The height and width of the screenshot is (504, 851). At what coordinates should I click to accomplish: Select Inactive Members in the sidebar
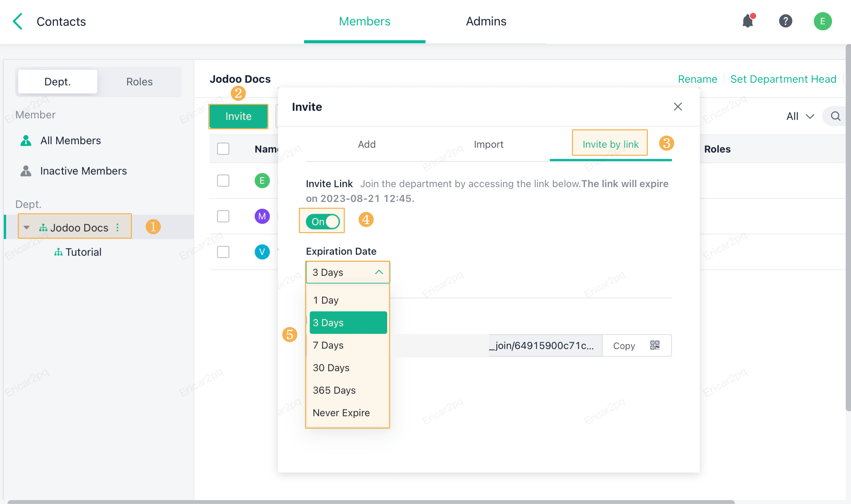point(99,171)
